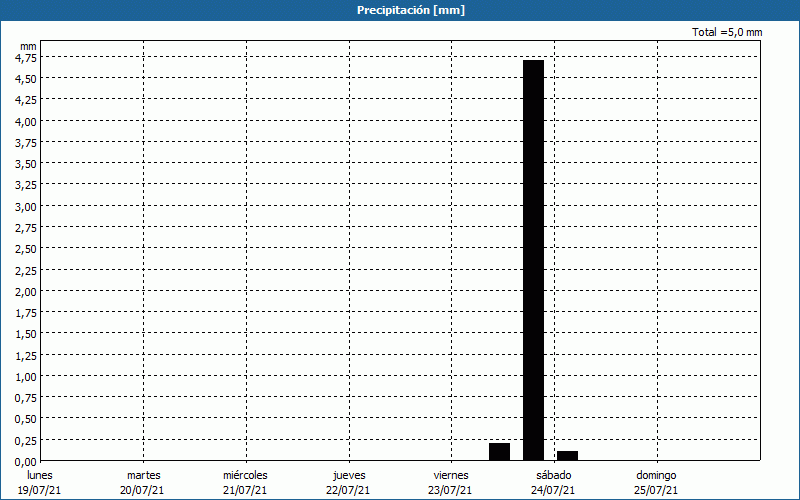Select the jueves day label
Screen dimensions: 800x500
point(349,475)
